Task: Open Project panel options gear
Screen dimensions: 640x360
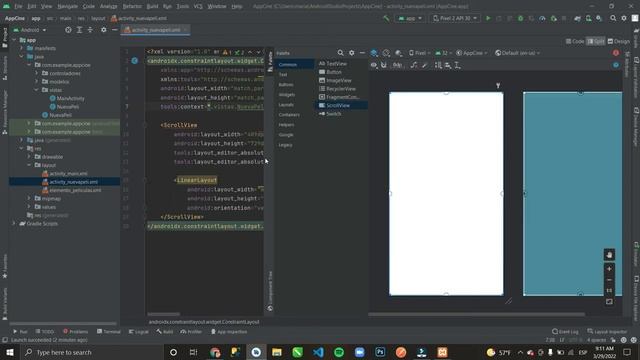Action: tap(103, 30)
